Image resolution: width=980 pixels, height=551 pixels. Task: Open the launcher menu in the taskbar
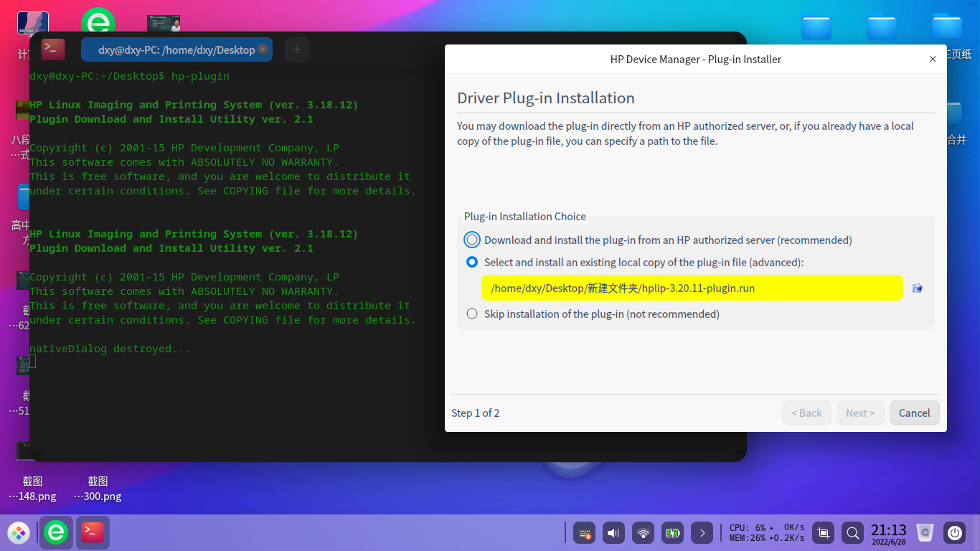19,533
